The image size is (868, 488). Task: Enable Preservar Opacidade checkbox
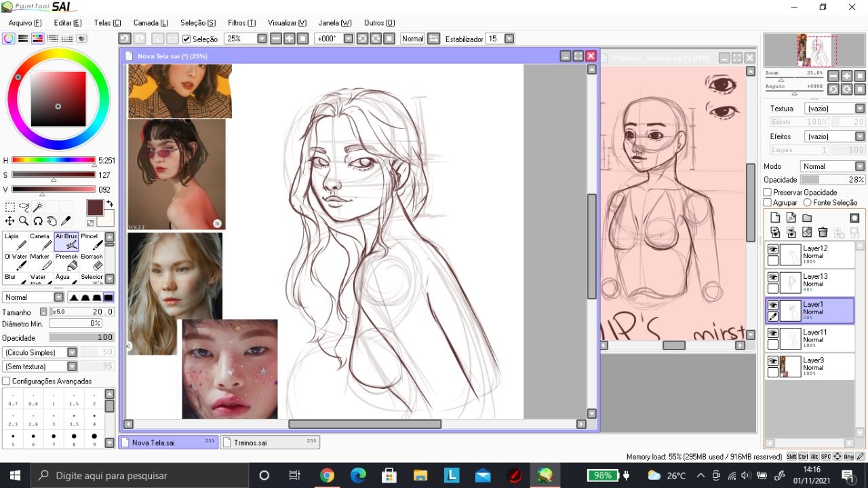click(x=768, y=193)
